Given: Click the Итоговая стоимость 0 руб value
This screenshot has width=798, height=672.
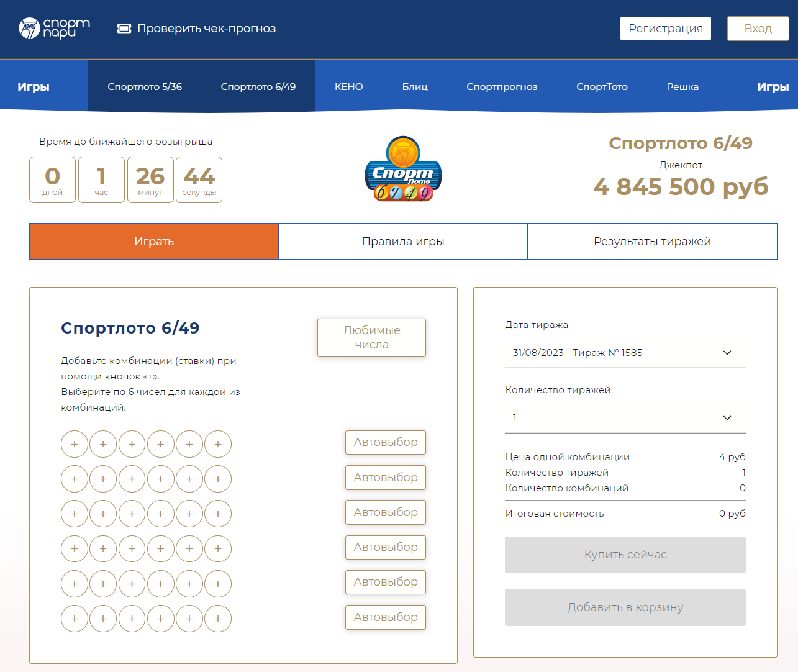Looking at the screenshot, I should pyautogui.click(x=732, y=514).
